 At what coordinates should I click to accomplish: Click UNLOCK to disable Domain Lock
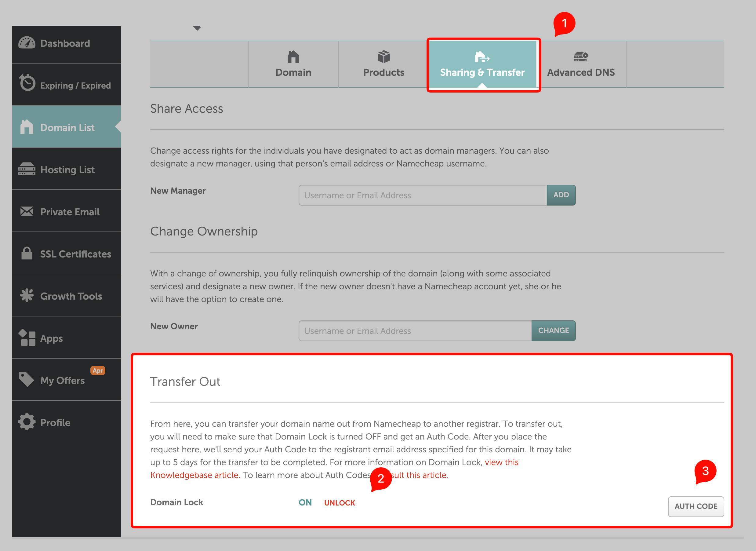(x=339, y=503)
